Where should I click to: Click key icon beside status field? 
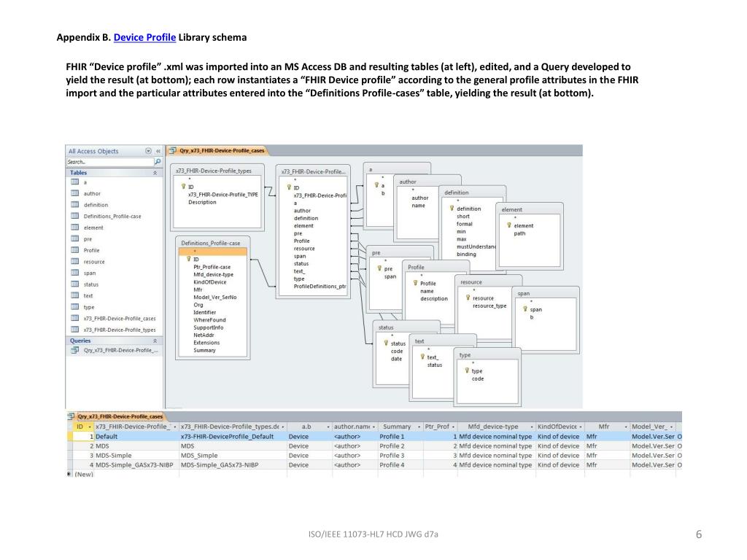point(386,343)
